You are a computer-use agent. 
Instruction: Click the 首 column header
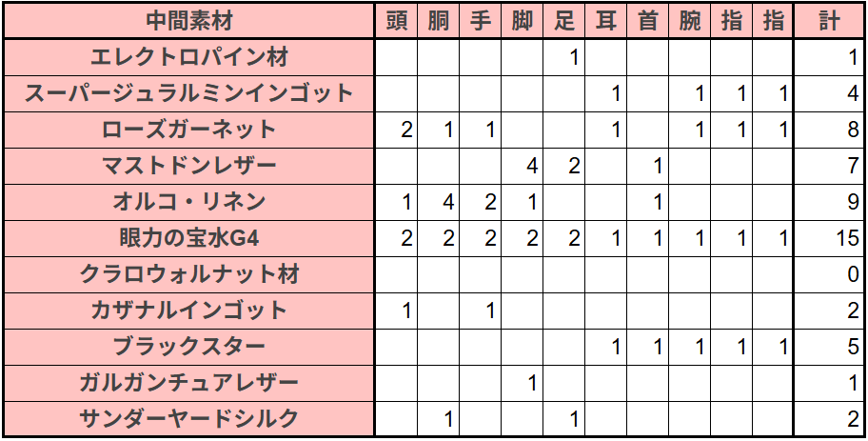tap(648, 21)
